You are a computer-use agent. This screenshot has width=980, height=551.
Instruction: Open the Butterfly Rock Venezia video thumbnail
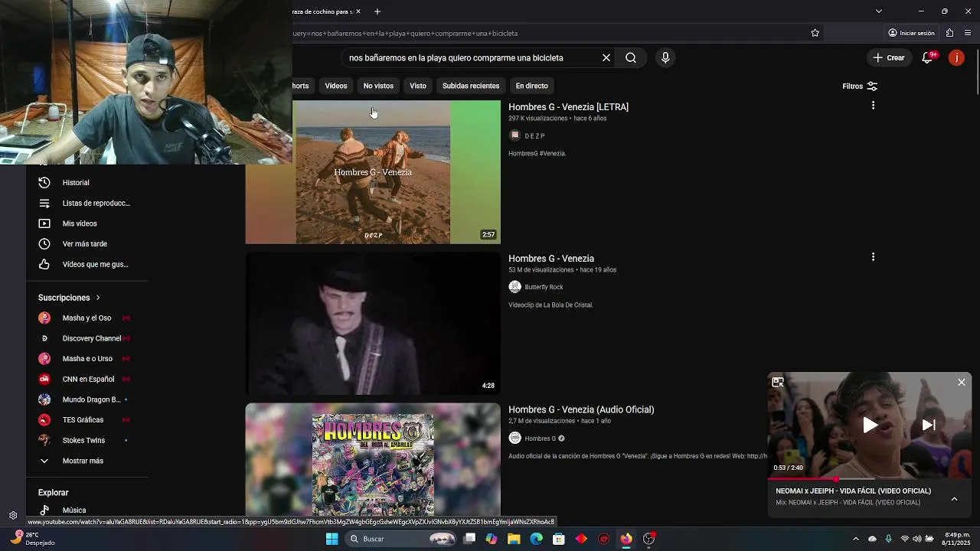[x=373, y=324]
